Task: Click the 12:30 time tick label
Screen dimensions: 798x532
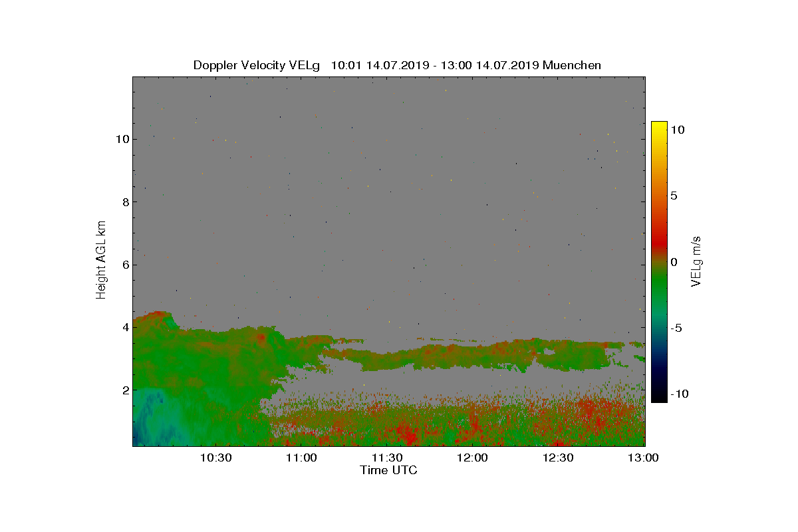Action: (x=559, y=458)
